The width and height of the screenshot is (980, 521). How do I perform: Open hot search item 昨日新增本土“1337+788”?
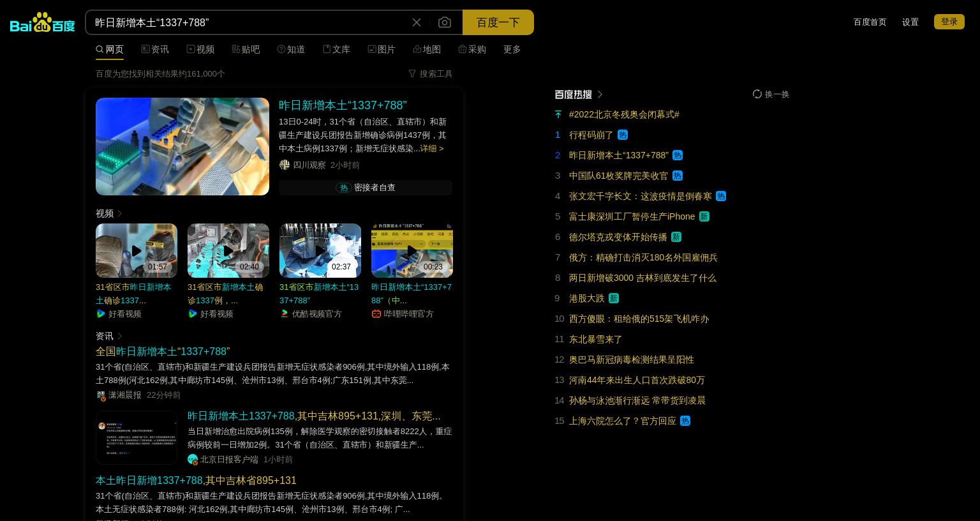click(619, 155)
